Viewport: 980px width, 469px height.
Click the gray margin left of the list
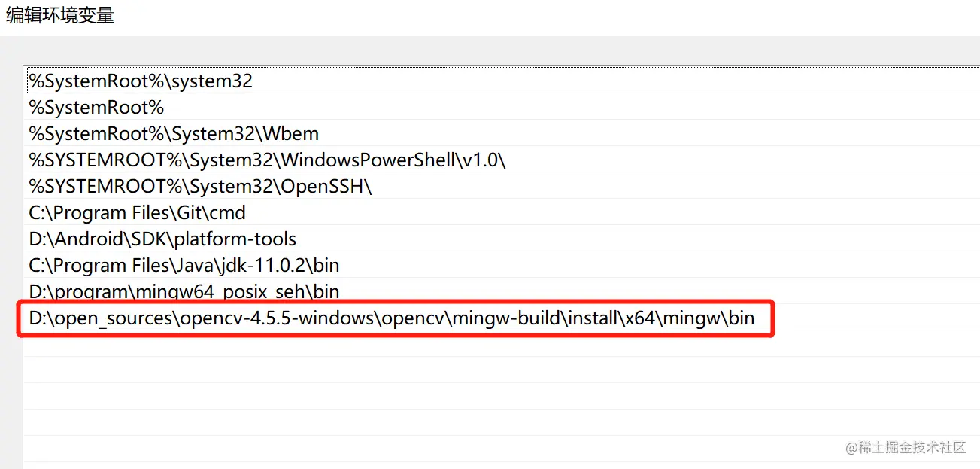click(11, 263)
